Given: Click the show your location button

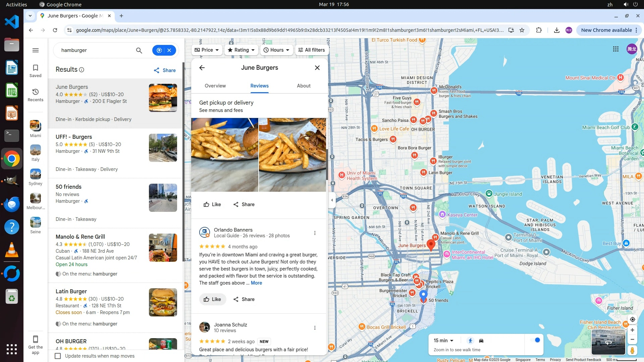Looking at the screenshot, I should pyautogui.click(x=632, y=319).
